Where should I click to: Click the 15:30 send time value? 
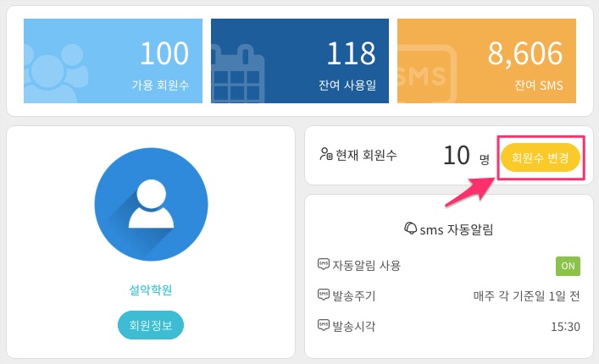click(x=565, y=327)
